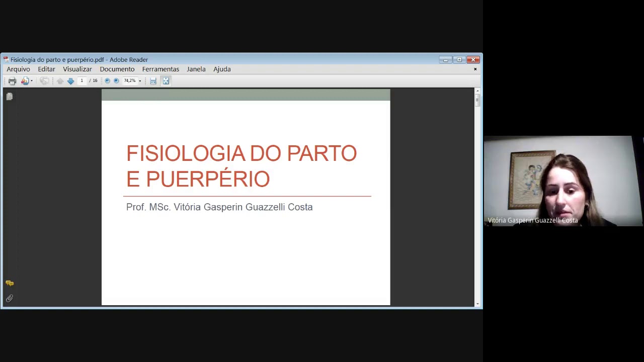
Task: Maximize the Adobe Reader window
Action: pos(459,60)
